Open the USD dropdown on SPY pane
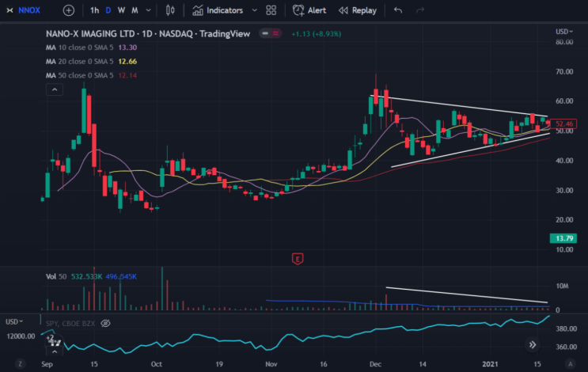The width and height of the screenshot is (588, 372). pyautogui.click(x=14, y=322)
